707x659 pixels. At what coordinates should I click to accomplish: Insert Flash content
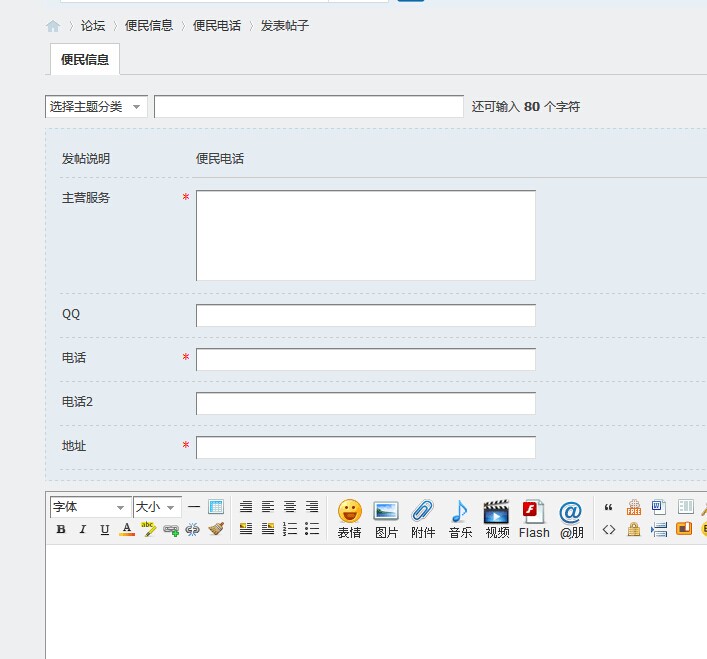pos(534,519)
